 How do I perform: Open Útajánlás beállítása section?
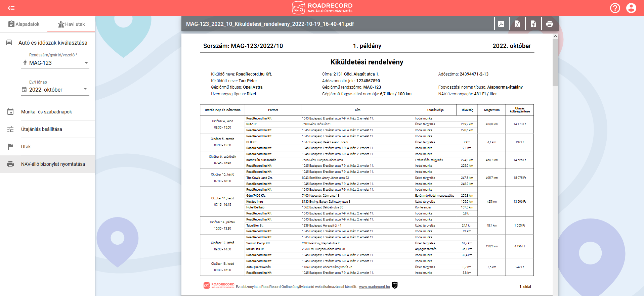(x=47, y=129)
